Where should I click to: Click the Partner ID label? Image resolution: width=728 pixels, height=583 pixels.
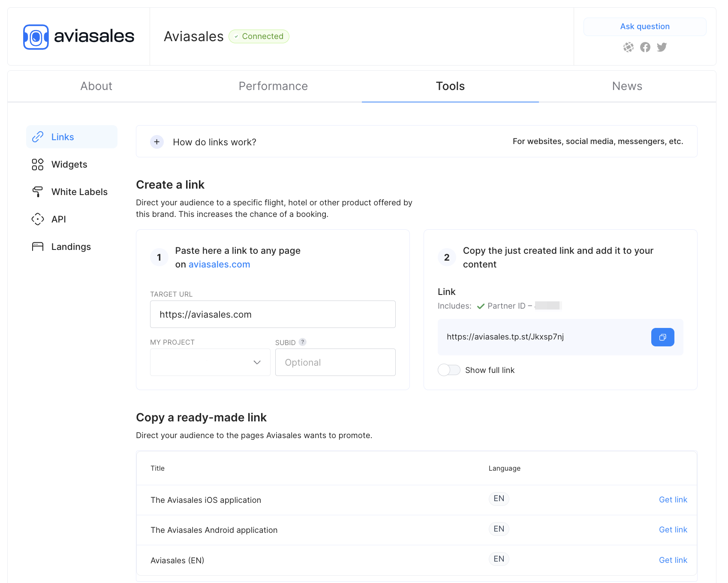click(506, 306)
